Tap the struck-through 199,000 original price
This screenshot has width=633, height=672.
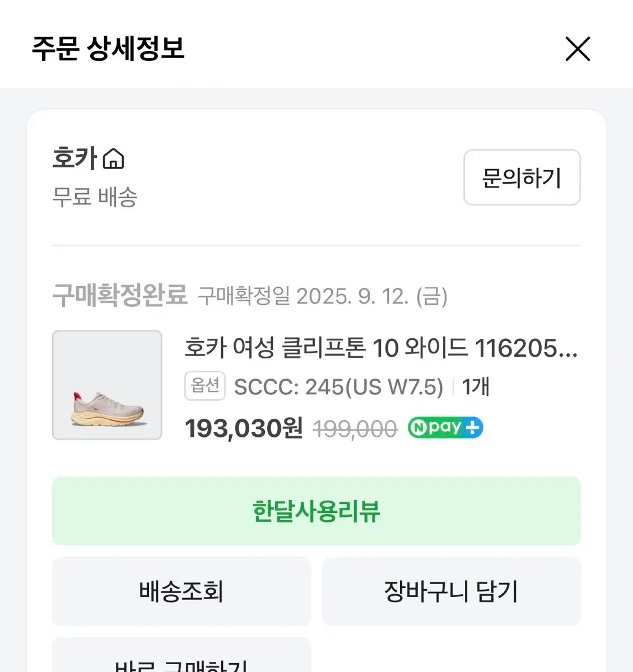pyautogui.click(x=355, y=430)
